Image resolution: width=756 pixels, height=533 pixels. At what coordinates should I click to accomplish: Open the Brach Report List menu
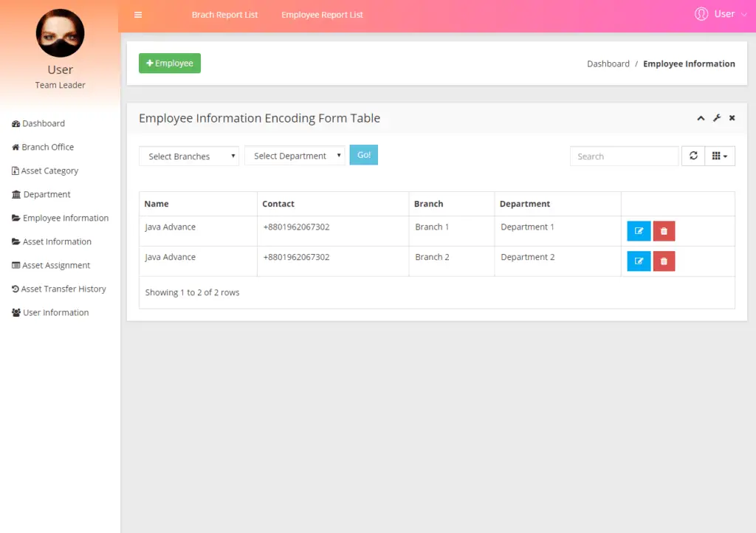point(224,14)
